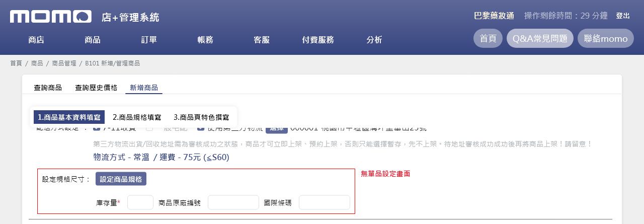Click the 商品原廠編號 text field
644x224 pixels.
(x=233, y=202)
